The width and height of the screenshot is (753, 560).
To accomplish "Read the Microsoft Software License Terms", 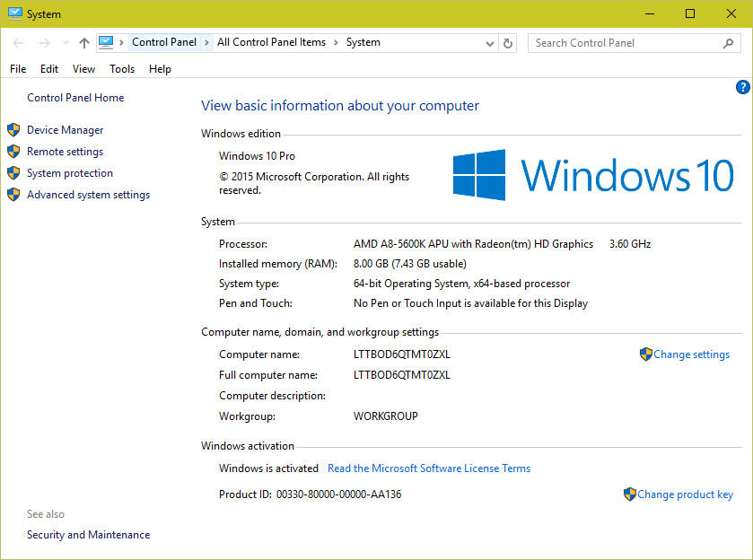I will click(429, 468).
